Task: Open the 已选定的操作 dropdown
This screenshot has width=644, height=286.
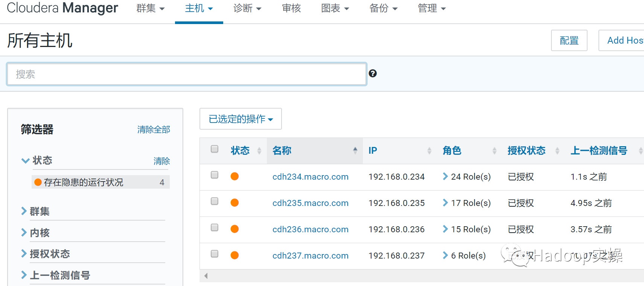Action: tap(241, 119)
